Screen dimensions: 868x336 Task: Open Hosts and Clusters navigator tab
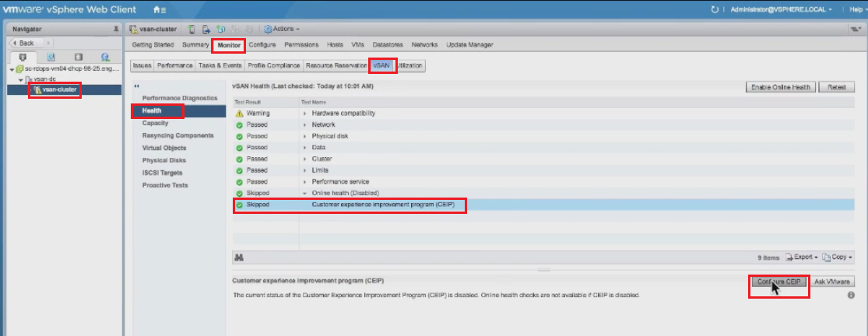pyautogui.click(x=23, y=57)
